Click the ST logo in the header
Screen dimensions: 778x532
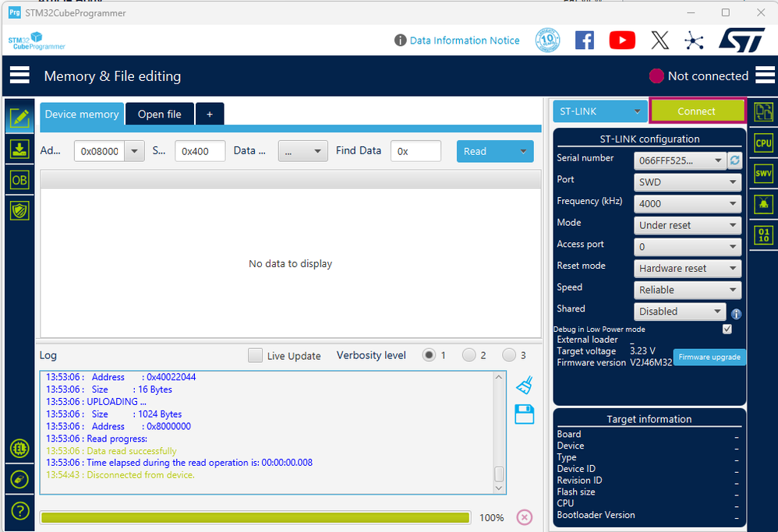(x=742, y=40)
